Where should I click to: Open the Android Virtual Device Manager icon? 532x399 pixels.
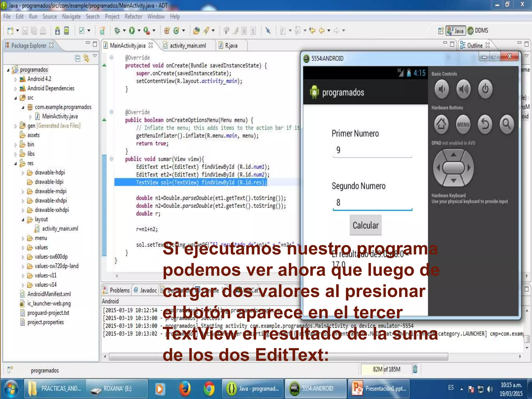pos(66,31)
